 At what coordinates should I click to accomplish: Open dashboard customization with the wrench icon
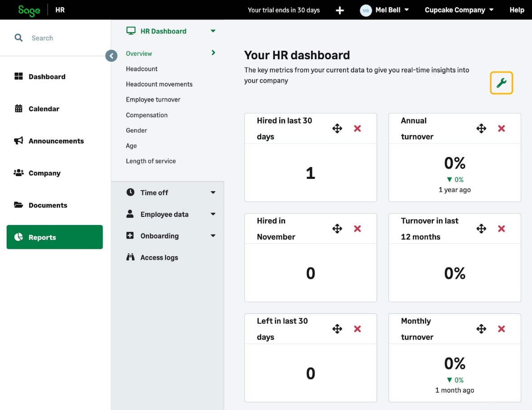click(501, 83)
